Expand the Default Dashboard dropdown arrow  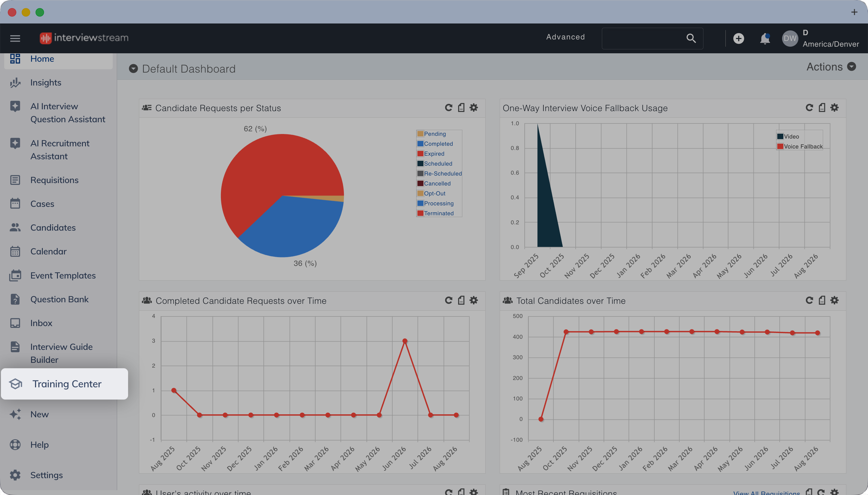pyautogui.click(x=134, y=69)
